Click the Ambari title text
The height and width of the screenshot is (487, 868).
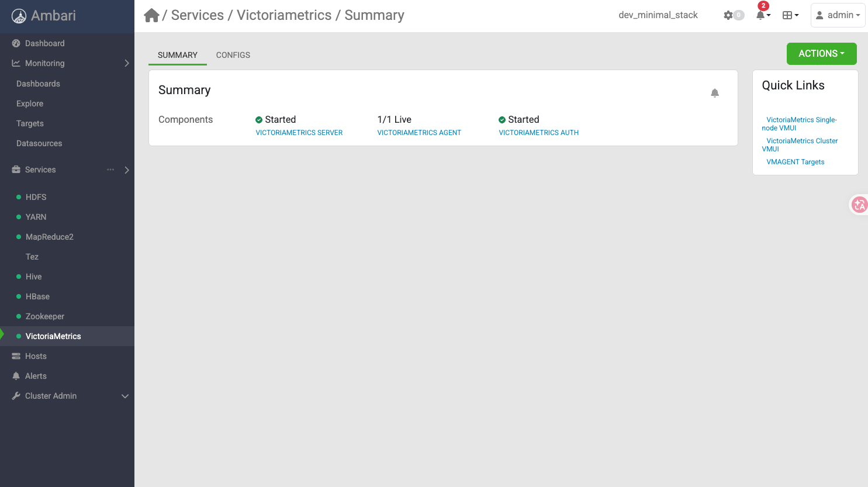pyautogui.click(x=53, y=16)
